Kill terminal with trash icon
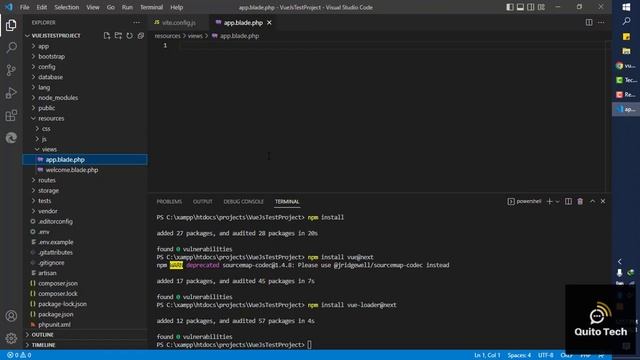Screen dimensions: 640x360 point(580,202)
